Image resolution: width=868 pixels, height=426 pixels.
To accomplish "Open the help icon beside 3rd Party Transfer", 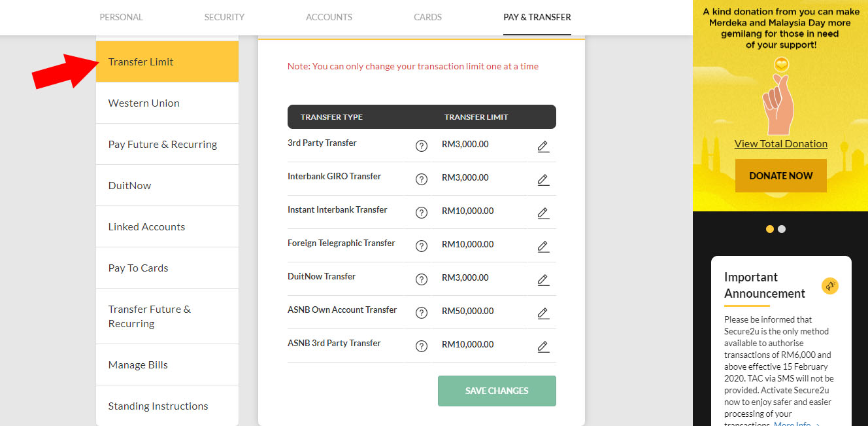I will 421,146.
